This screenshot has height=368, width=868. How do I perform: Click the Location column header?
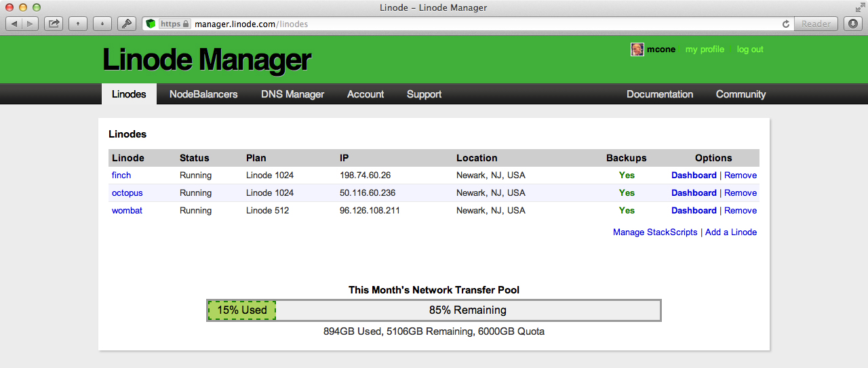coord(477,158)
